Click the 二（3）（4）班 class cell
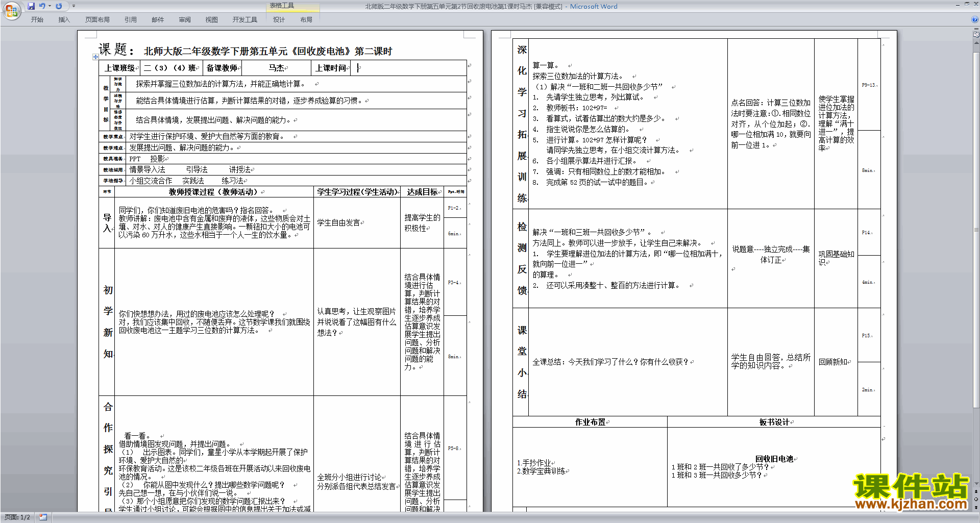 click(171, 68)
